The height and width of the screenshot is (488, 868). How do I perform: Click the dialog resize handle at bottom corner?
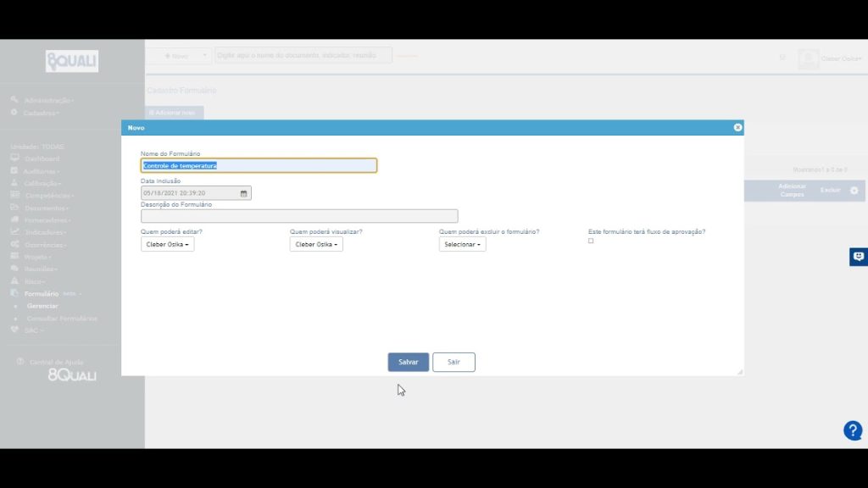[x=740, y=372]
